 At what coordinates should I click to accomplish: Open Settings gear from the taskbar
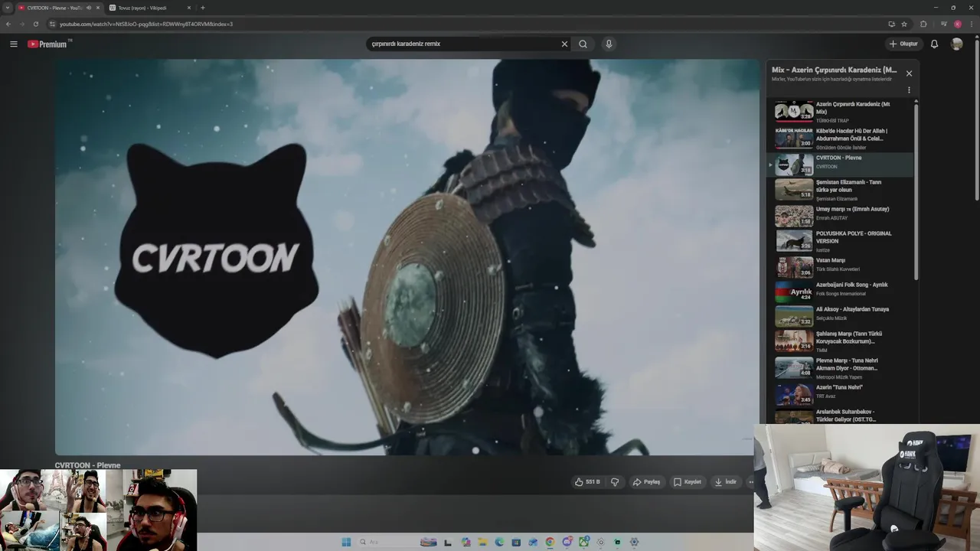click(x=634, y=542)
